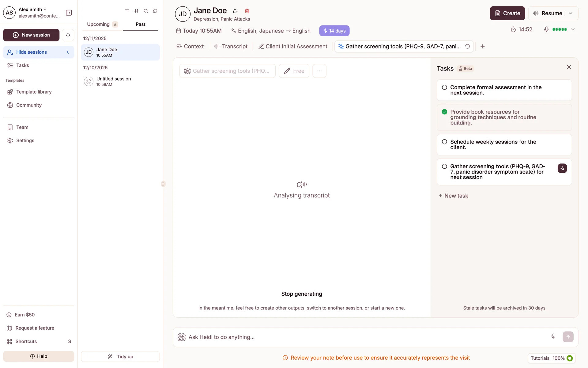Viewport: 588px width, 368px height.
Task: Click the AI sparkle icon on Gather screening task
Action: 562,168
